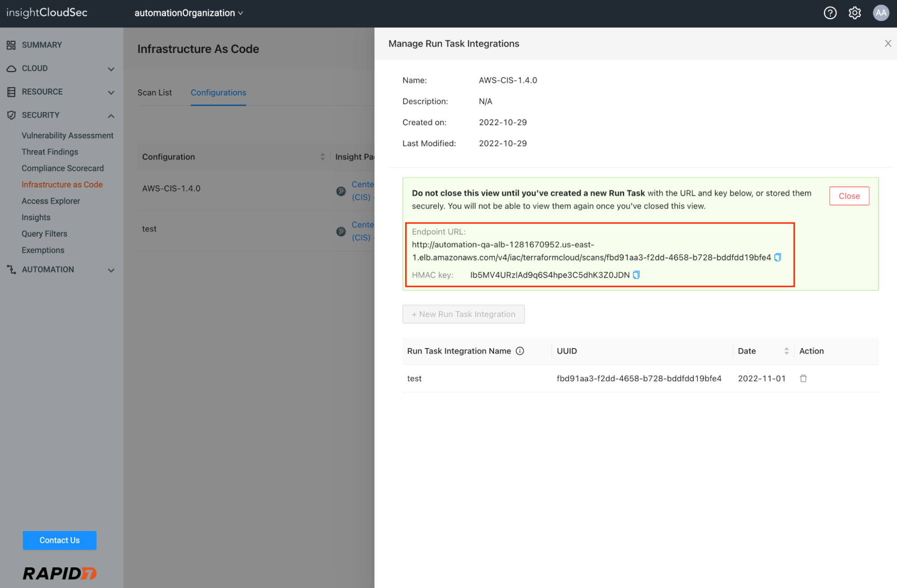
Task: Open Threat Findings in the sidebar
Action: [x=50, y=152]
